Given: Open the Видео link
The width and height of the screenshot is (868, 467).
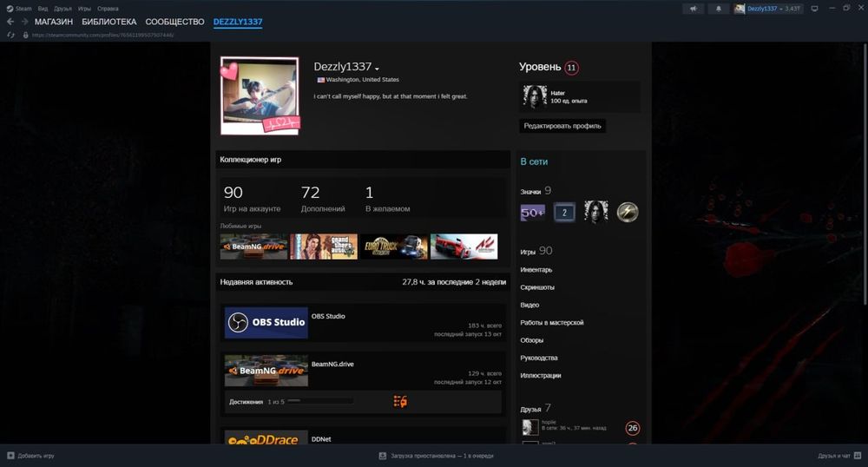Looking at the screenshot, I should coord(529,305).
